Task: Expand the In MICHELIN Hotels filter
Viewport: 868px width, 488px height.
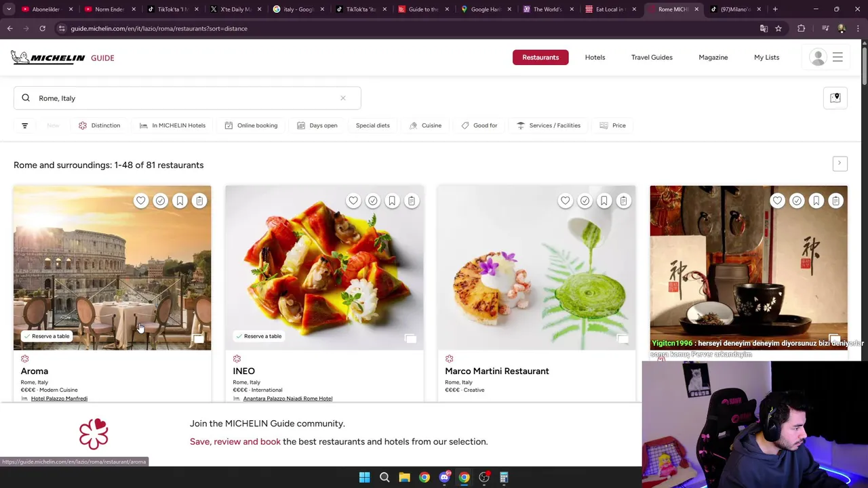Action: (173, 125)
